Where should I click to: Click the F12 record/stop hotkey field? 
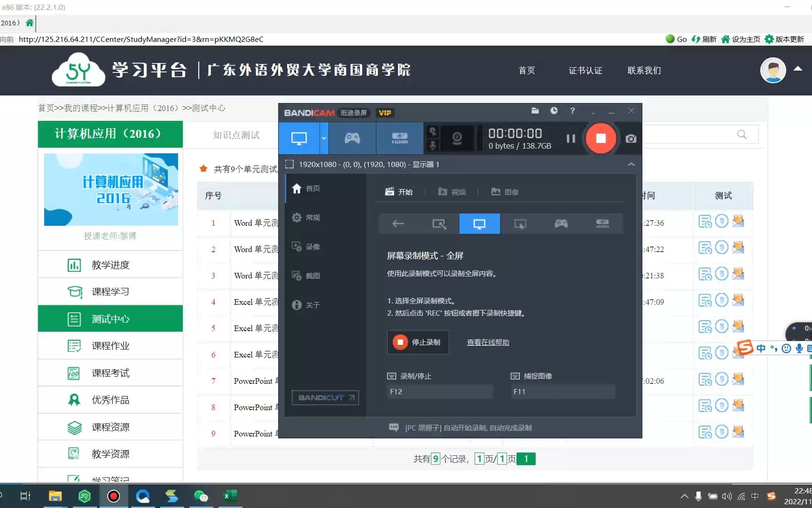coord(440,391)
